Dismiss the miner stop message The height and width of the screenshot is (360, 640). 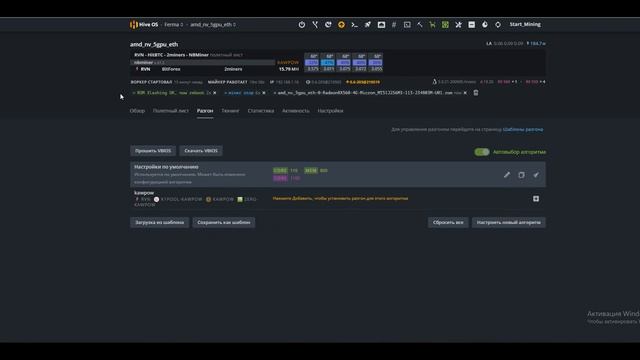pyautogui.click(x=264, y=93)
